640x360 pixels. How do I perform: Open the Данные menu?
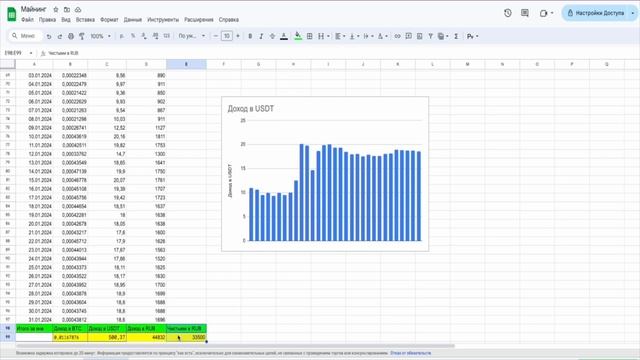coord(133,20)
